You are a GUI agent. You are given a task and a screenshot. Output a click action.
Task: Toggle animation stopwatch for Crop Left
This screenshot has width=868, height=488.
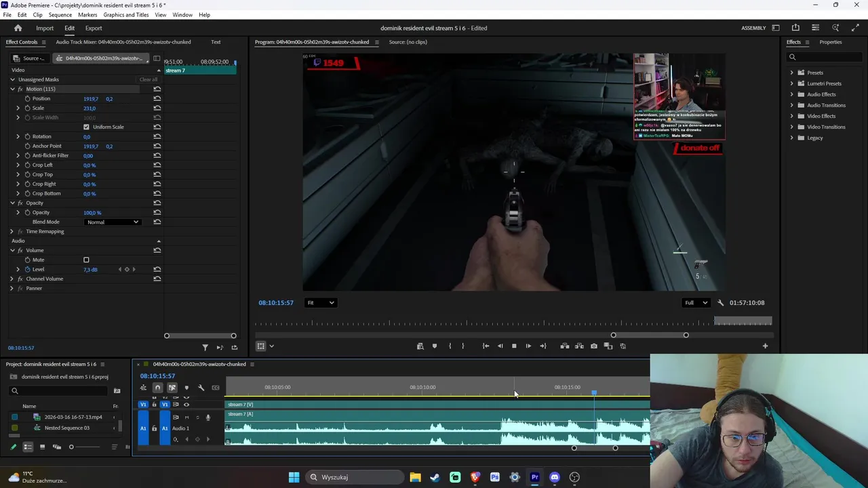pyautogui.click(x=28, y=165)
